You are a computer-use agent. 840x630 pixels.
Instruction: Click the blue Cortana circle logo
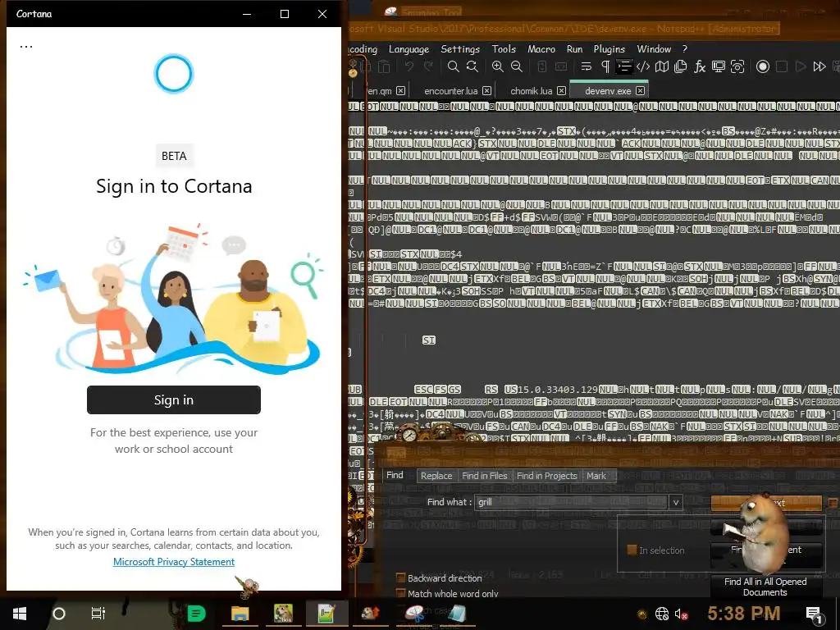[x=174, y=73]
